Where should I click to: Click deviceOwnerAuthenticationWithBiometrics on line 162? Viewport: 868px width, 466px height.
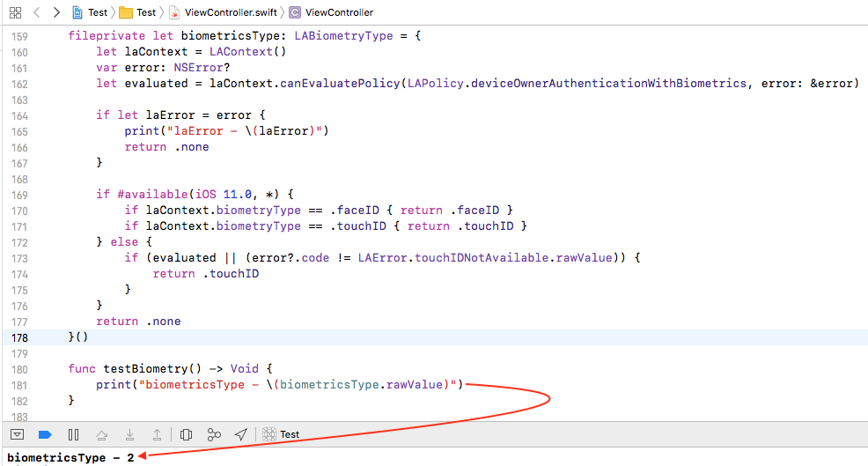click(608, 84)
